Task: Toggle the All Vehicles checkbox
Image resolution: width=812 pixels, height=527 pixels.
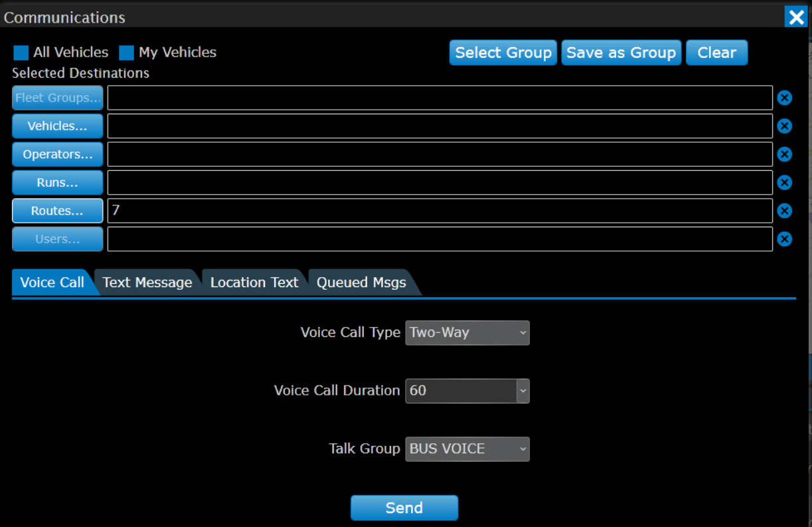Action: (21, 53)
